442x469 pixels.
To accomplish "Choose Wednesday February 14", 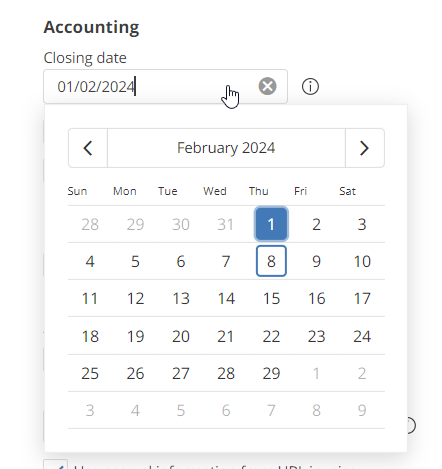I will (226, 298).
